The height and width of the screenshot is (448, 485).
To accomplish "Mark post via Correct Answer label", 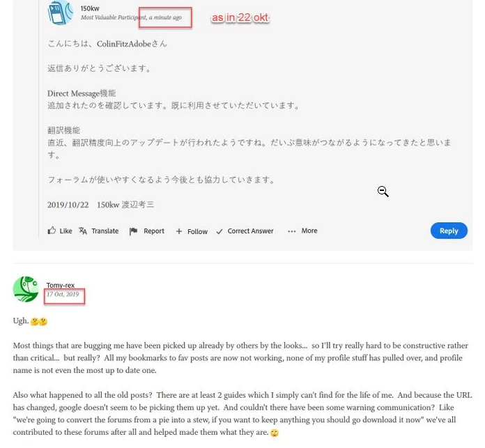I will (251, 231).
